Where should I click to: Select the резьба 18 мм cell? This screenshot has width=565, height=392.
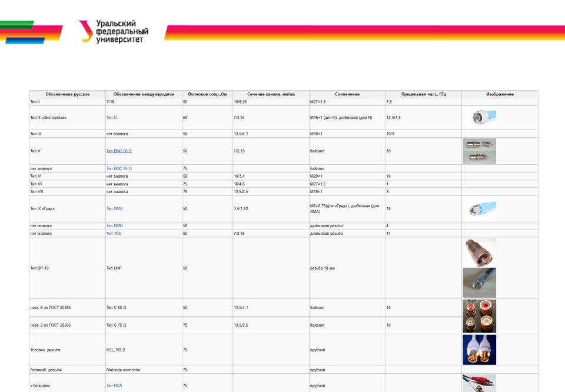347,268
